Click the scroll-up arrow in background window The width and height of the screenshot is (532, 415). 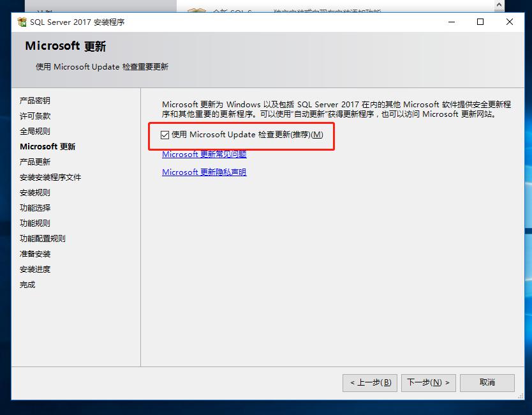point(499,4)
